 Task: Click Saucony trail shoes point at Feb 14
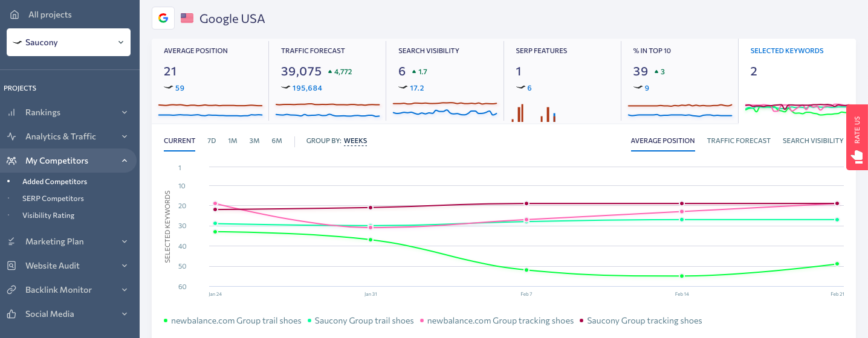pyautogui.click(x=682, y=220)
